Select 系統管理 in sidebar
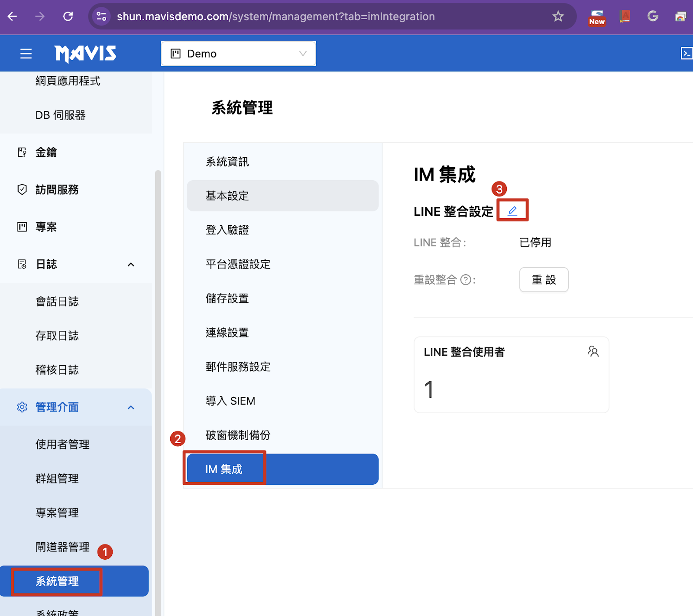Viewport: 693px width, 616px height. pyautogui.click(x=74, y=581)
